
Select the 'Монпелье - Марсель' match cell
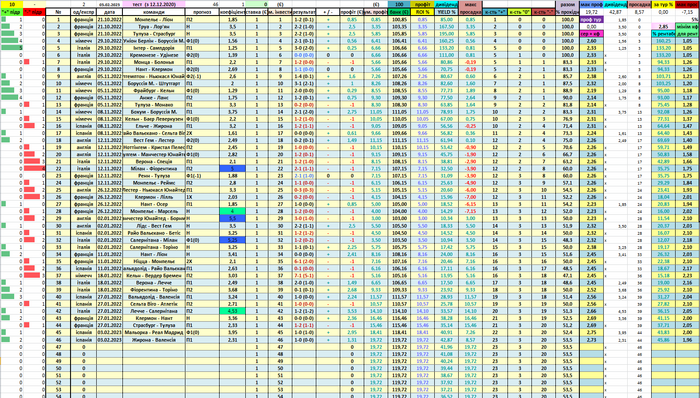154,211
